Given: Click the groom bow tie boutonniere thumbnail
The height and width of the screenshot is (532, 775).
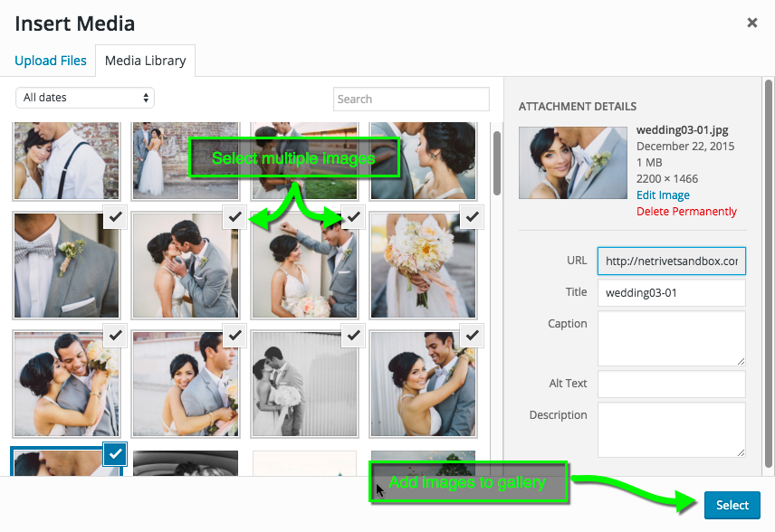Looking at the screenshot, I should tap(66, 265).
